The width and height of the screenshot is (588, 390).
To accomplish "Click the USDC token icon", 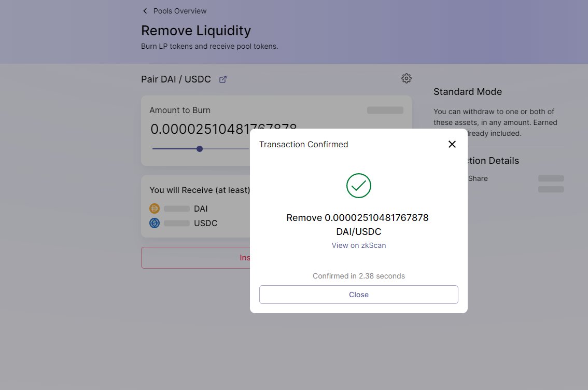I will tap(155, 223).
